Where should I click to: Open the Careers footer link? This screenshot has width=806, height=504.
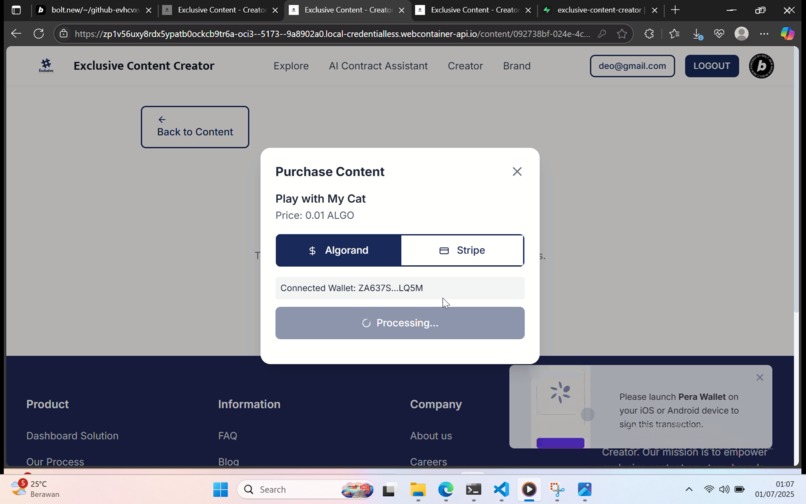(428, 461)
